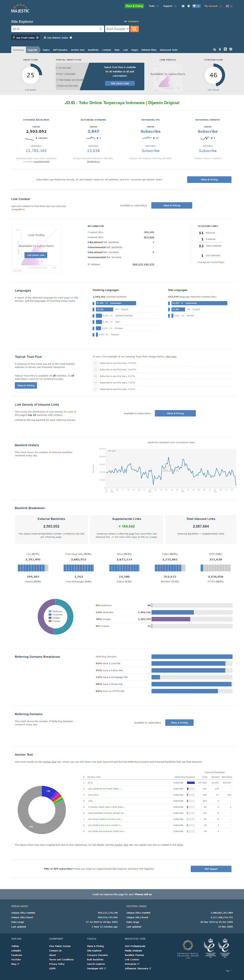Click the Backlink History line chart

(171, 469)
